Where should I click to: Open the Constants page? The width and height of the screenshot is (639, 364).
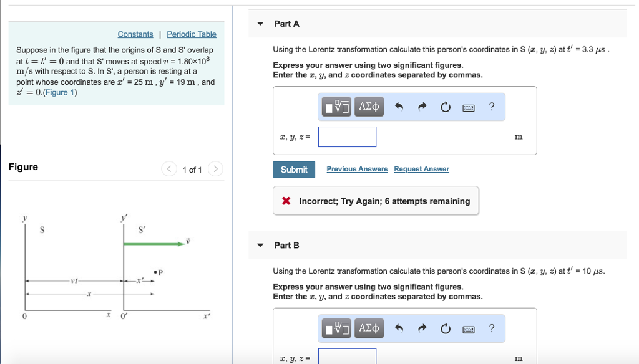pyautogui.click(x=135, y=34)
